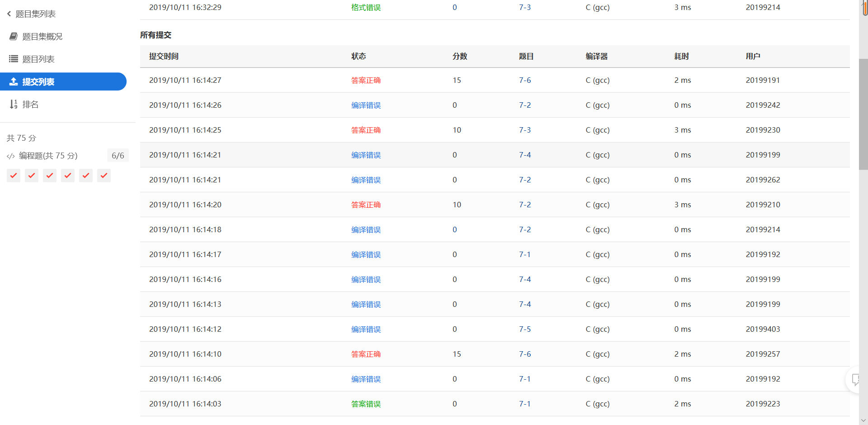Select the second red-checked problem box
The image size is (868, 425).
32,176
